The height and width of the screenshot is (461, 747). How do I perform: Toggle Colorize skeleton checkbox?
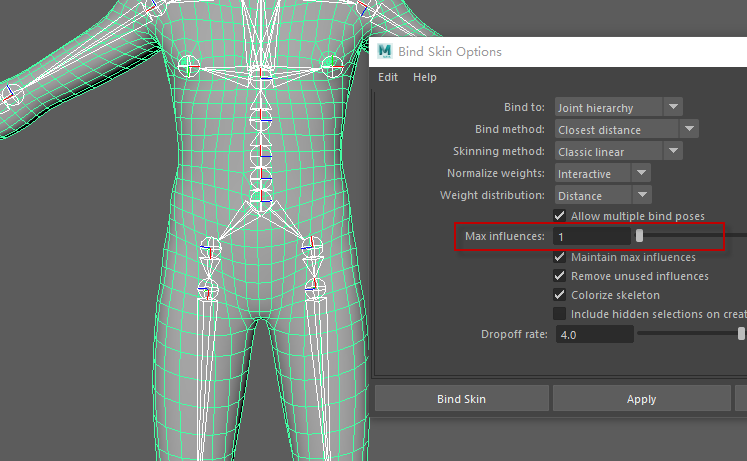559,295
